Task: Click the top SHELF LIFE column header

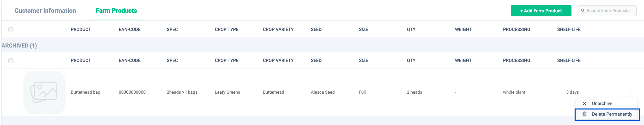Action: click(569, 30)
